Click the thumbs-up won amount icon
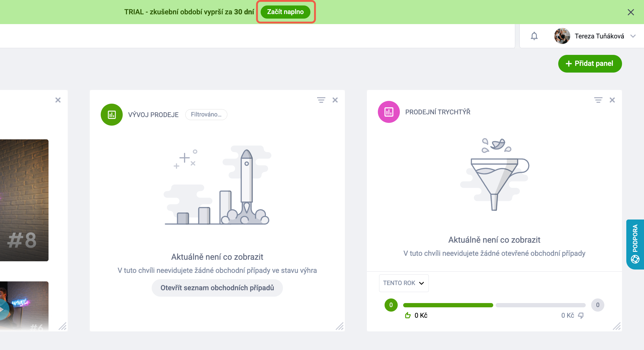The image size is (644, 350). click(x=408, y=315)
